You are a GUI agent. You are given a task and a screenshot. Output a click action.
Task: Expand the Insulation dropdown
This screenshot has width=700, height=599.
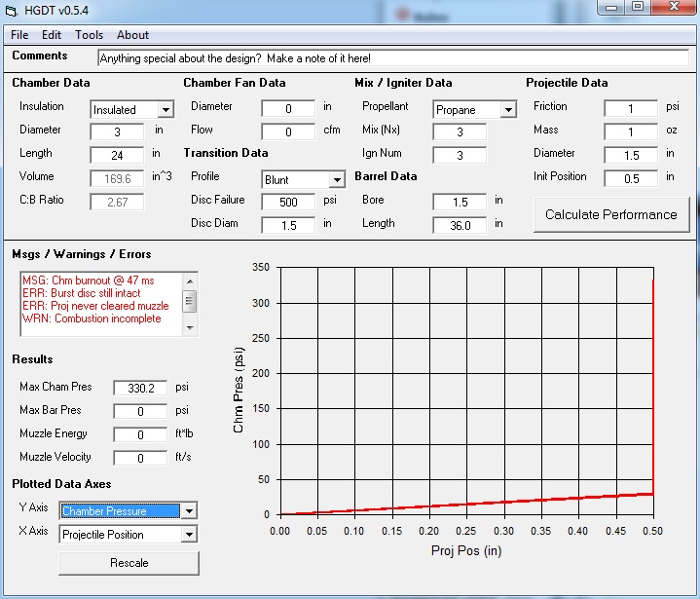point(165,110)
